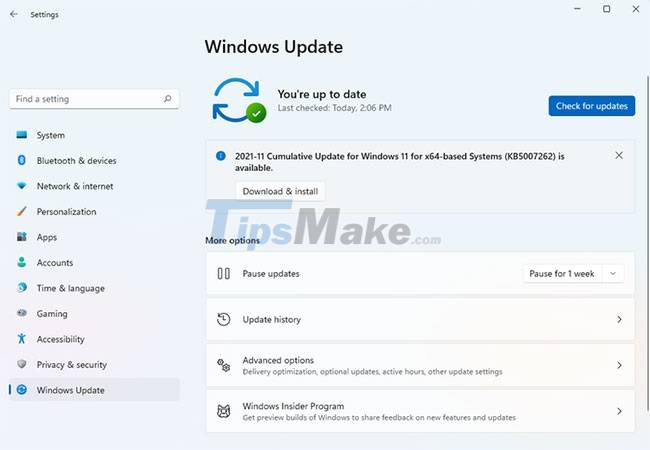Click the Advanced options gears icon
This screenshot has width=650, height=450.
tap(223, 365)
